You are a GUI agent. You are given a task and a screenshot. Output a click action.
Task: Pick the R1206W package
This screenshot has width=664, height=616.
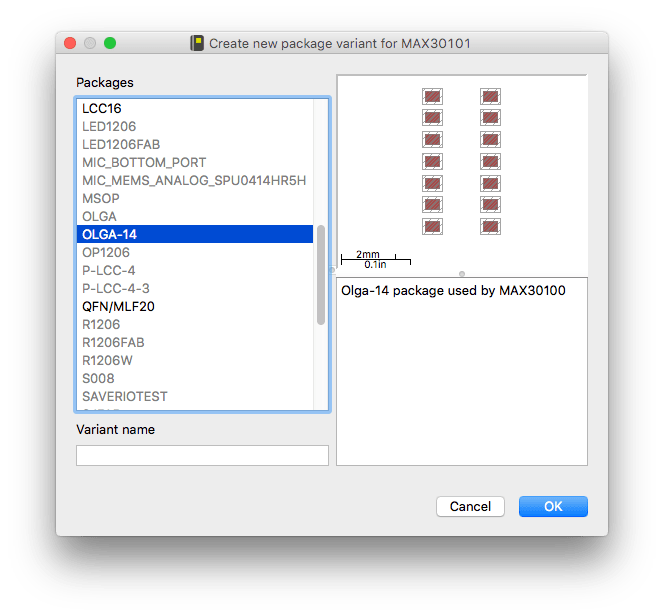195,360
